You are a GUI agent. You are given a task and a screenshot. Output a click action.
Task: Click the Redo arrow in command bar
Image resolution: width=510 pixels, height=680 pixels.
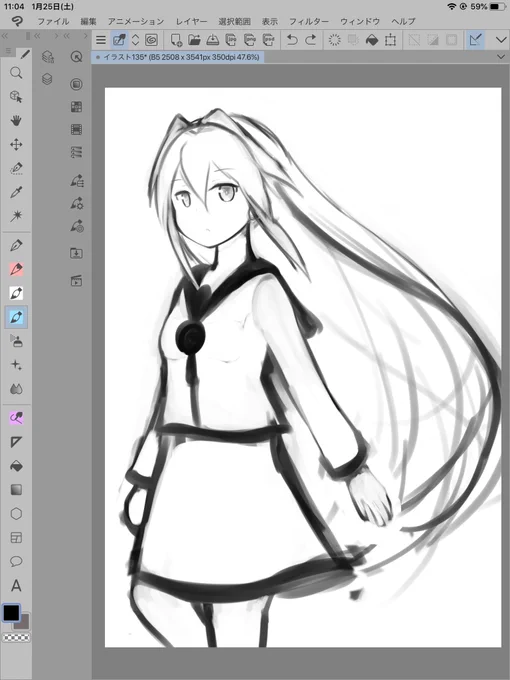tap(311, 40)
